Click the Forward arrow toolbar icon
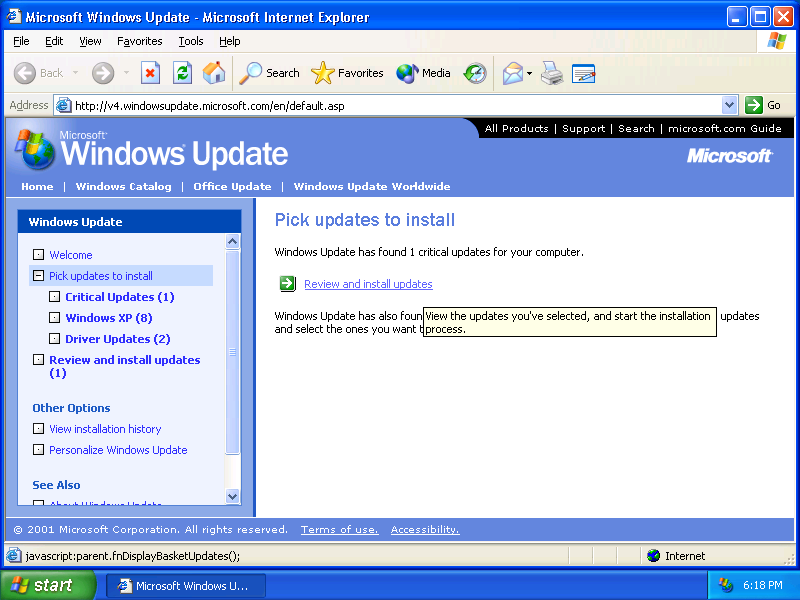This screenshot has width=800, height=600. (x=103, y=73)
